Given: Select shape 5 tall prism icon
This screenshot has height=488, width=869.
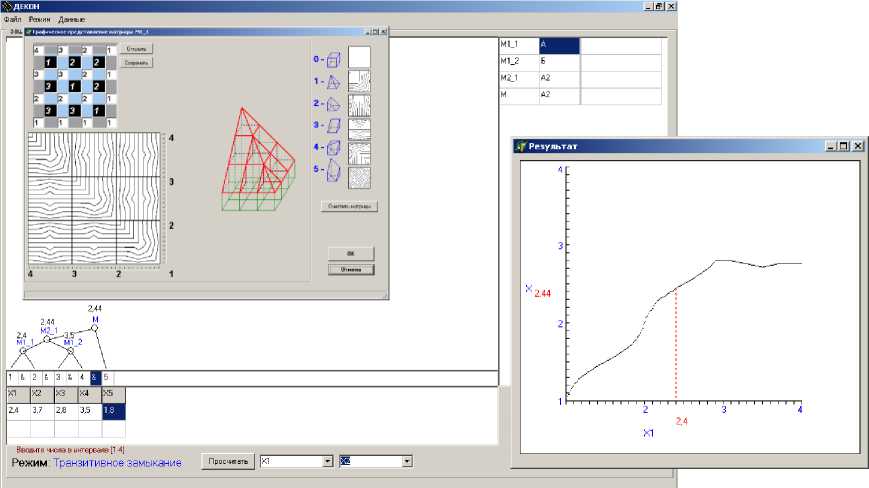Looking at the screenshot, I should pos(333,171).
